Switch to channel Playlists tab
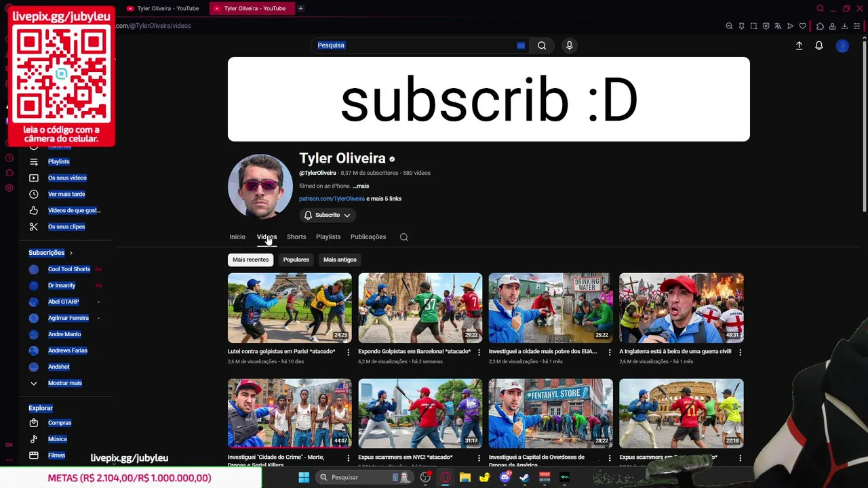868x488 pixels. pyautogui.click(x=328, y=237)
